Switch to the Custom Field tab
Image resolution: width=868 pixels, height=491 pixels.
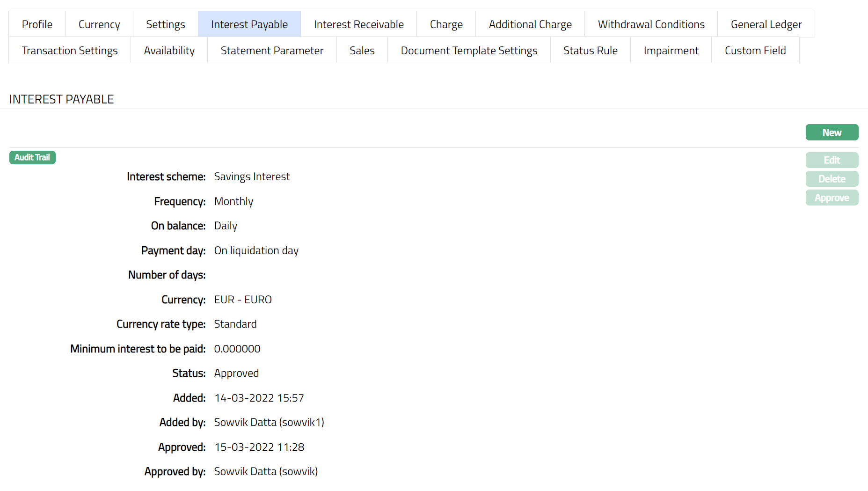755,51
